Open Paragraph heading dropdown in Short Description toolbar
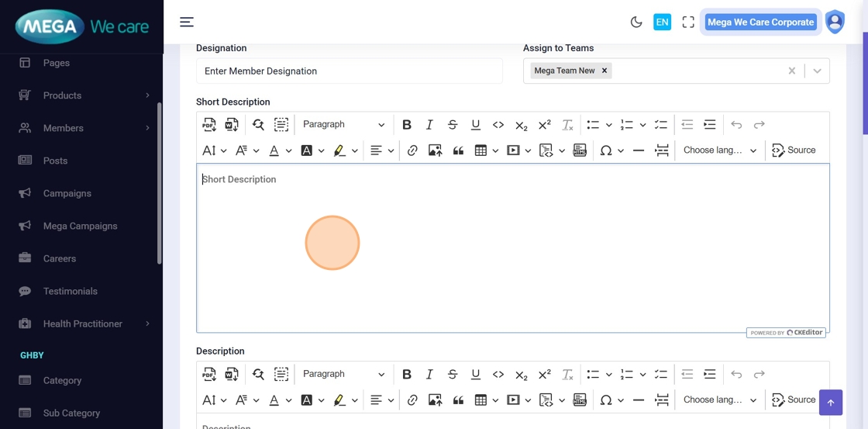 [343, 125]
